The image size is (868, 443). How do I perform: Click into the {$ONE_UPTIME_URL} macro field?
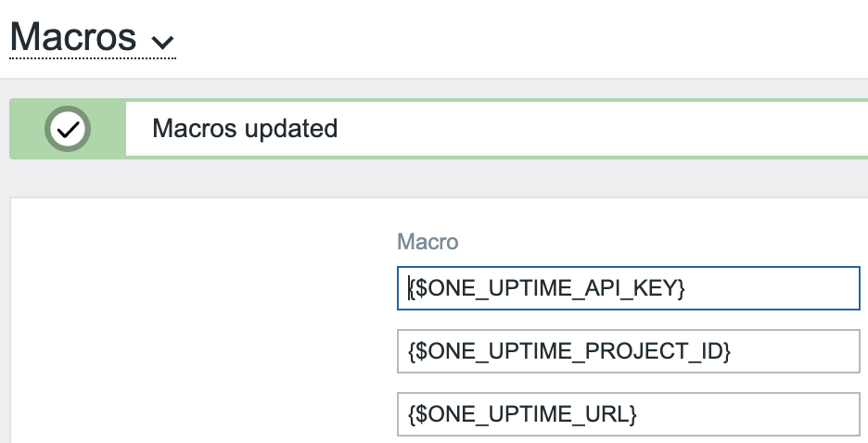click(x=628, y=414)
